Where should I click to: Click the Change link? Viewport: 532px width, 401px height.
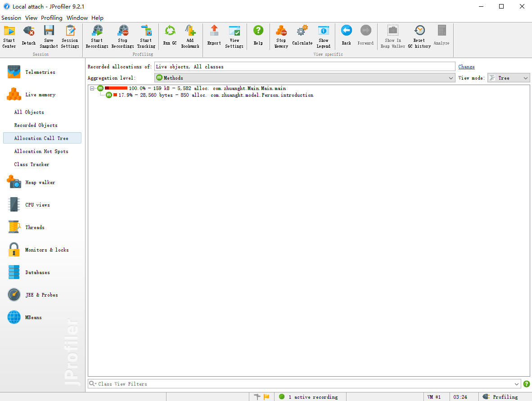pyautogui.click(x=466, y=67)
